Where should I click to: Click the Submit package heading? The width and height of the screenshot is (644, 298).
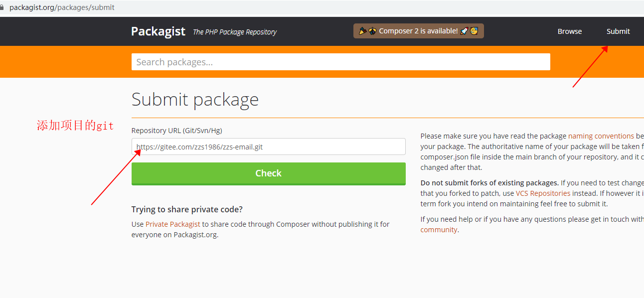(195, 99)
